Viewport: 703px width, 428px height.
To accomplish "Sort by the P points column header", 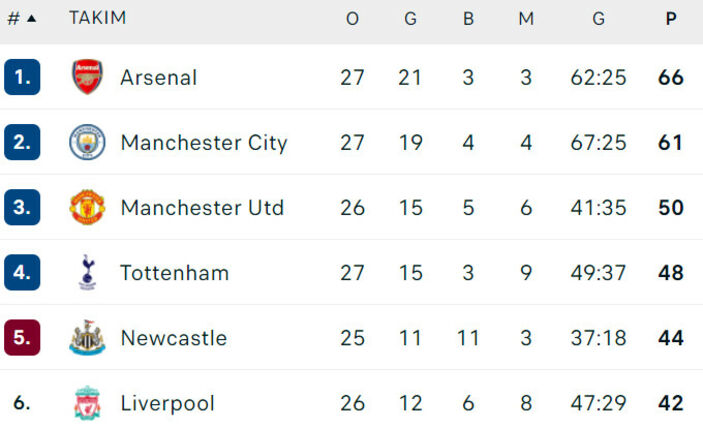I will coord(671,19).
